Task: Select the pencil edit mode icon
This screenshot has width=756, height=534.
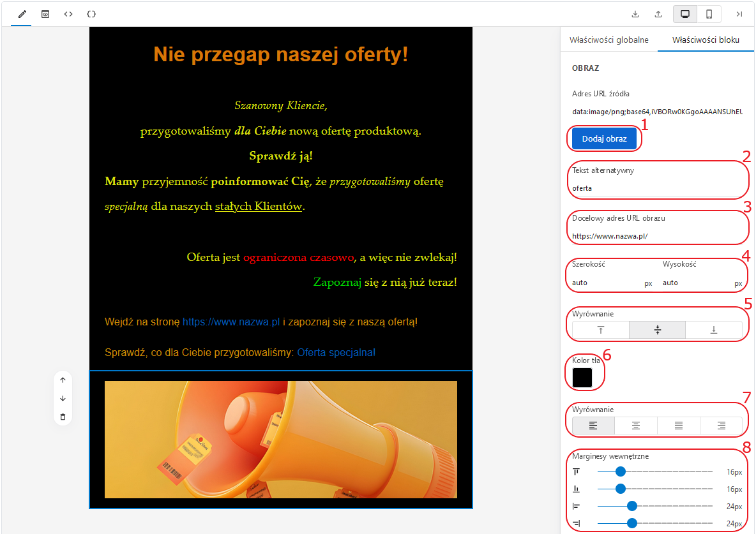Action: click(x=22, y=14)
